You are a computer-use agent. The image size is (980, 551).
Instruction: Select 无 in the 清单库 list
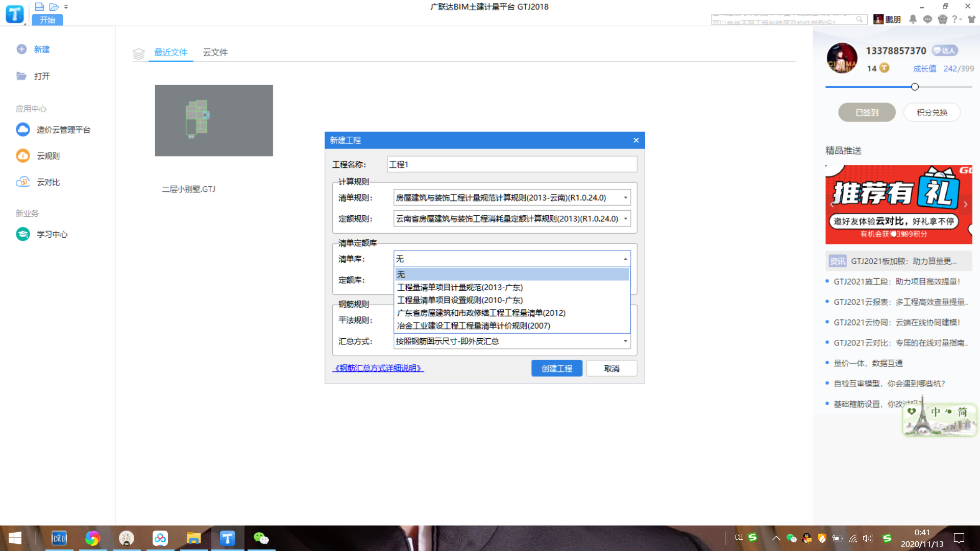(x=512, y=274)
